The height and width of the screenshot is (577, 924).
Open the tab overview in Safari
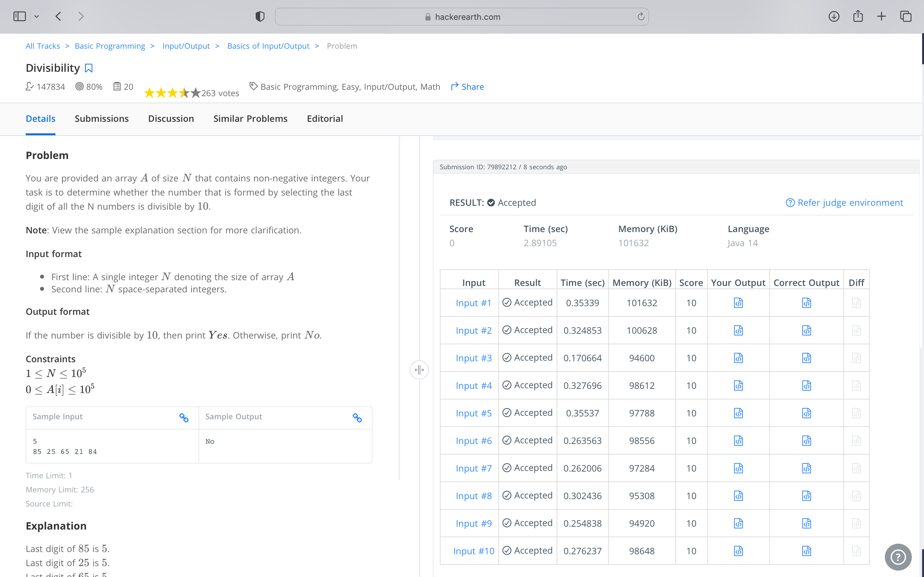[906, 16]
